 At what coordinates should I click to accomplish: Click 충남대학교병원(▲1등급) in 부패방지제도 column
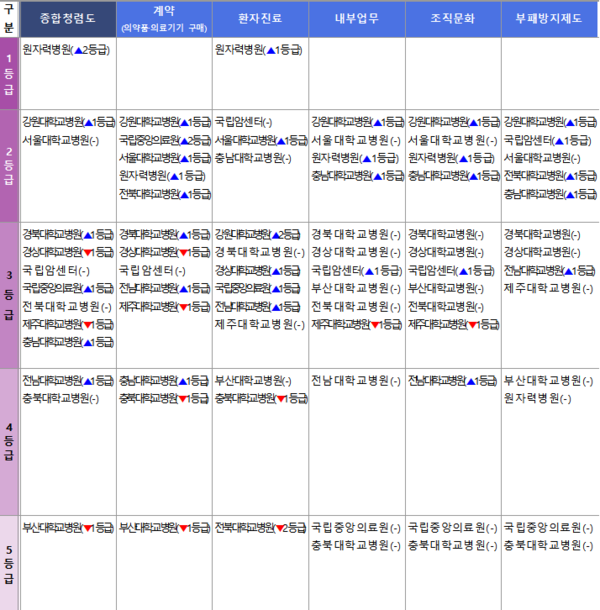(550, 194)
